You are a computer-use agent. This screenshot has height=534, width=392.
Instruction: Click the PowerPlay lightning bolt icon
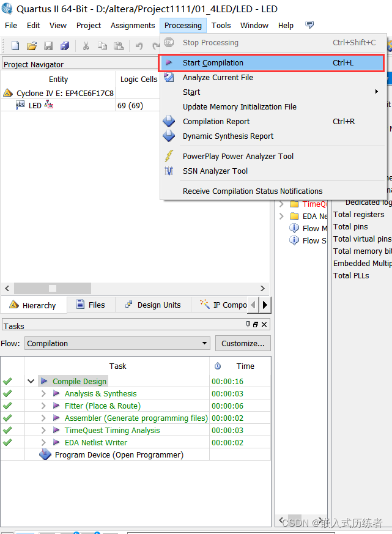coord(169,156)
